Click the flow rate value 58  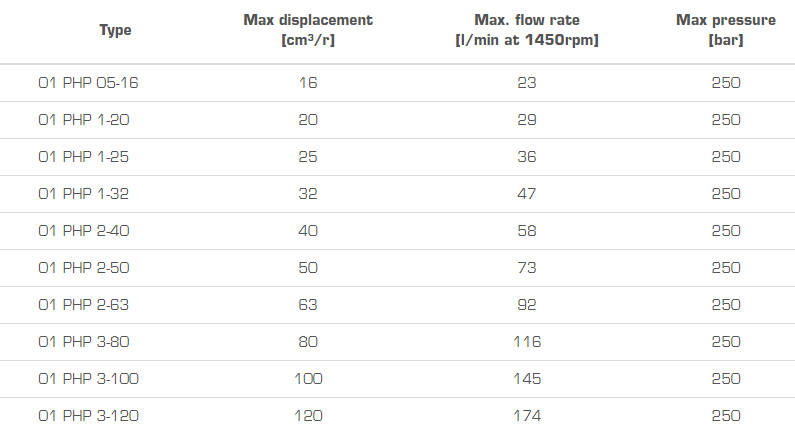point(527,231)
